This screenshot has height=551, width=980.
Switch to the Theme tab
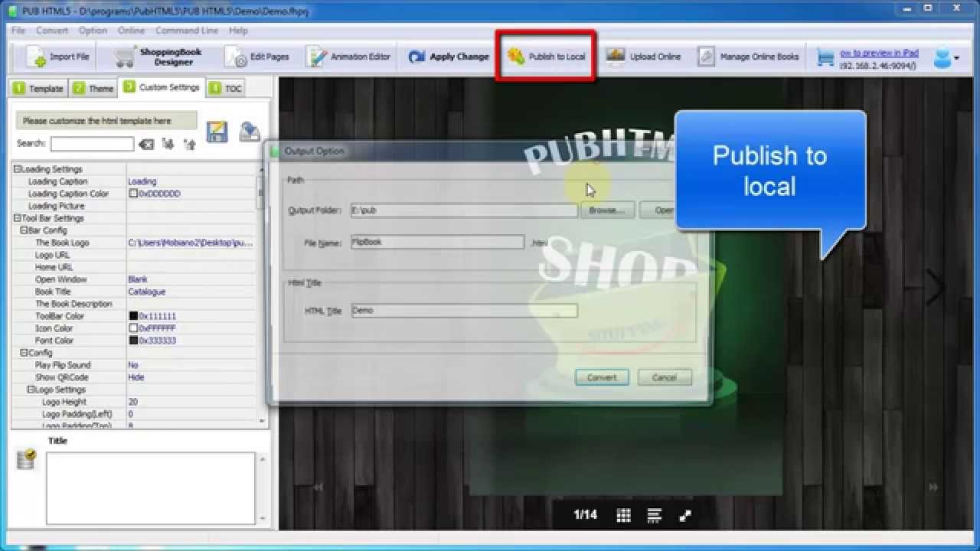pyautogui.click(x=93, y=89)
